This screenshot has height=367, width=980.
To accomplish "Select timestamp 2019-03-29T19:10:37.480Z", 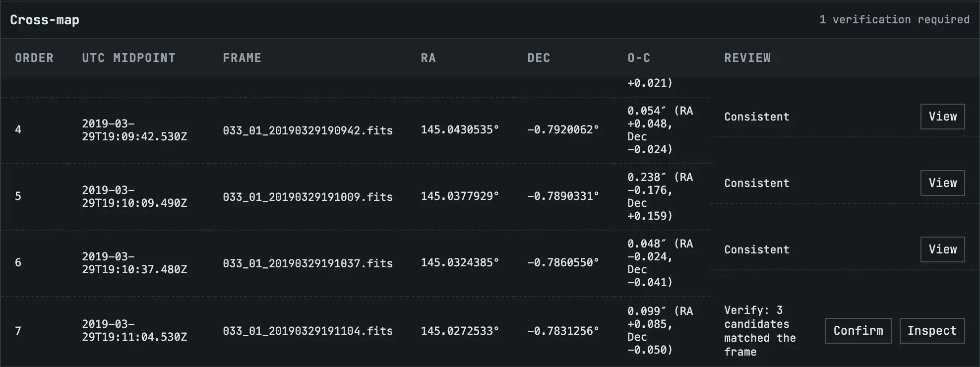I will click(x=134, y=263).
